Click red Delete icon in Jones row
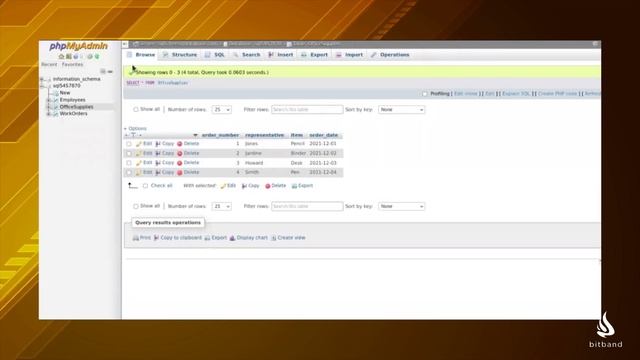 (x=180, y=144)
